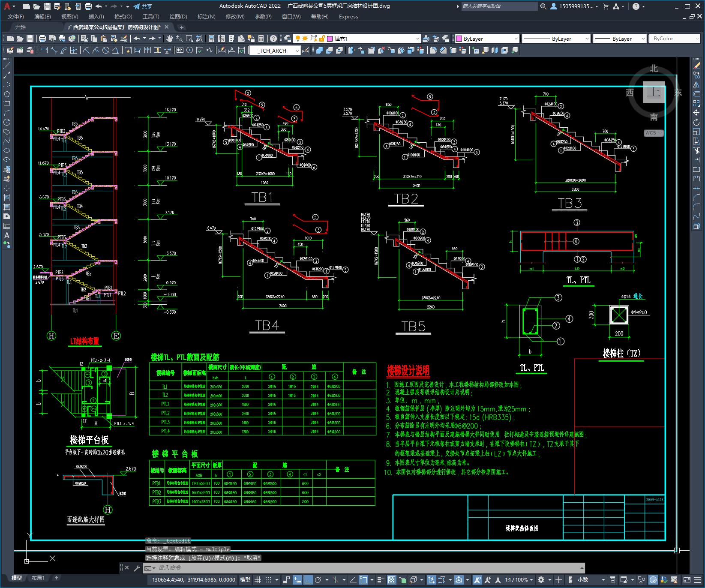This screenshot has height=588, width=705.
Task: Switch to the 布局1 layout tab
Action: pos(38,578)
